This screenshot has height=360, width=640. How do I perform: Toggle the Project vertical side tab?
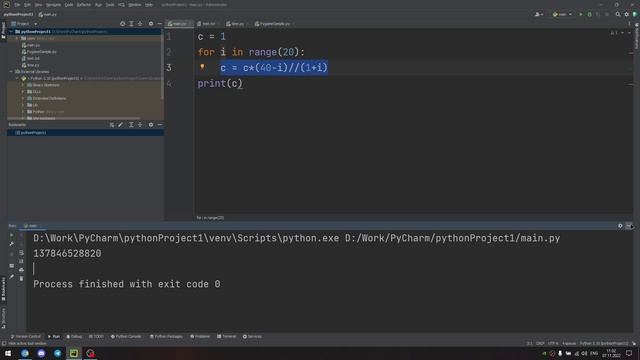[3, 30]
